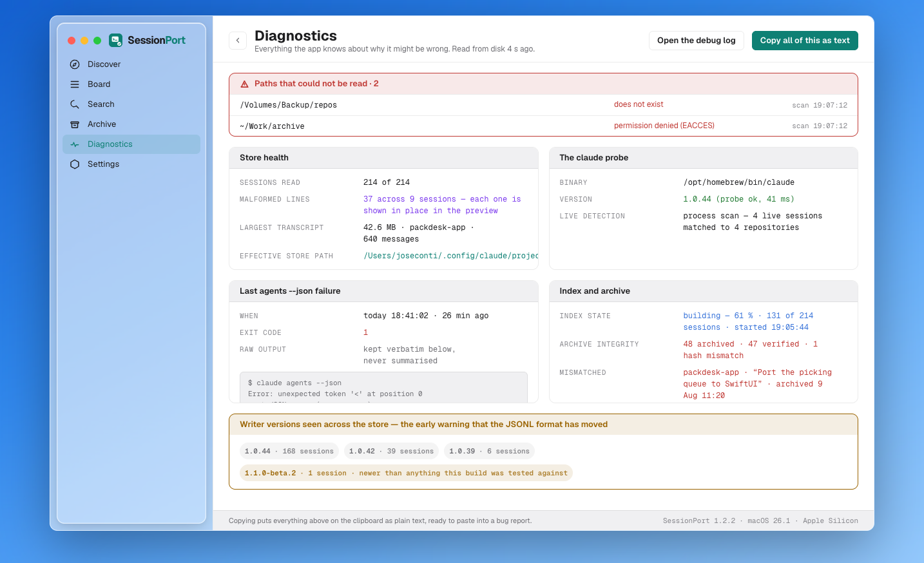The height and width of the screenshot is (563, 924).
Task: Click the "does not exist" error text
Action: pyautogui.click(x=639, y=104)
